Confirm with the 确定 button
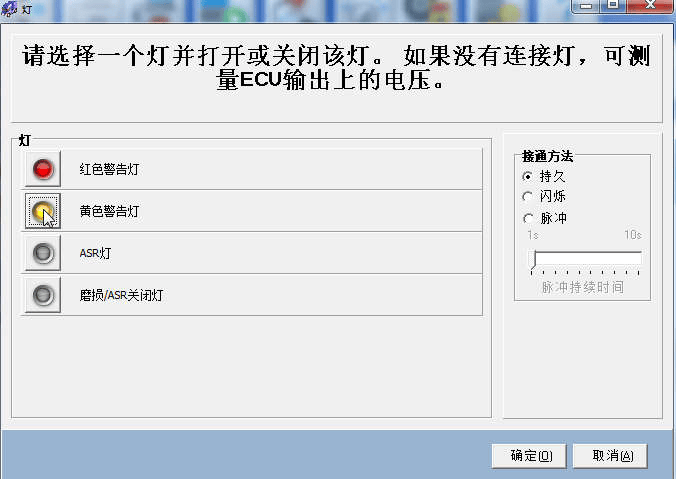Viewport: 676px width, 479px height. click(x=529, y=456)
